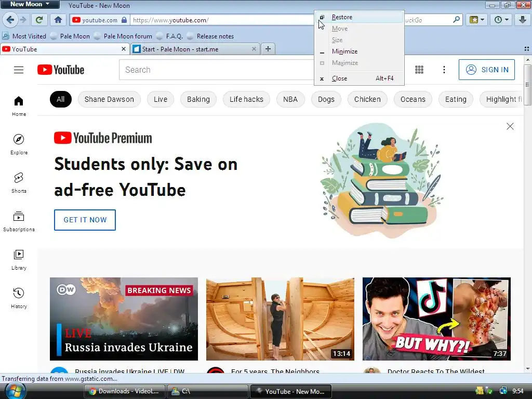Image resolution: width=532 pixels, height=399 pixels.
Task: Open the bookmarks star menu button
Action: pos(477,20)
